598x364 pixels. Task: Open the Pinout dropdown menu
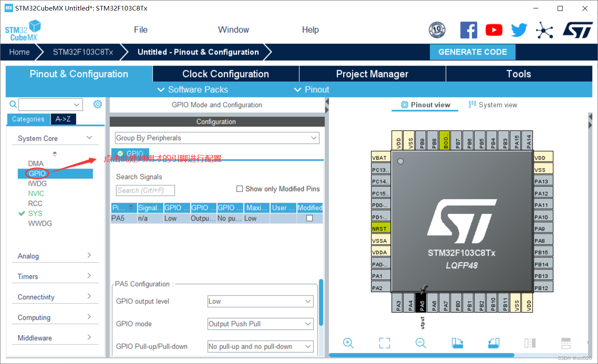pyautogui.click(x=312, y=90)
